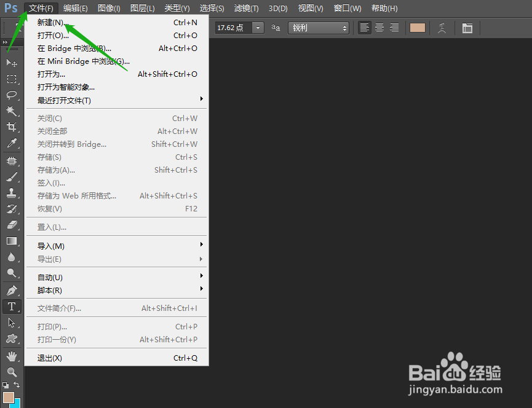Image resolution: width=532 pixels, height=408 pixels.
Task: Open the 图层(L) menu
Action: pos(143,8)
